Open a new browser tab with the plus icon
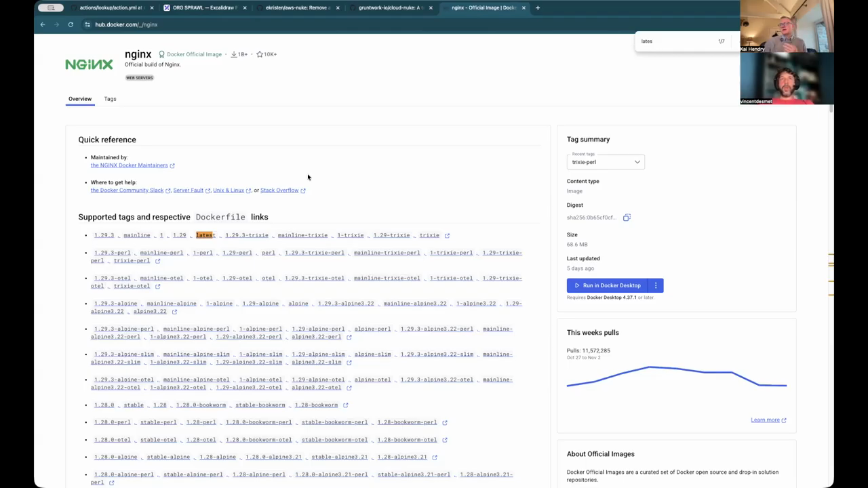868x488 pixels. pyautogui.click(x=538, y=8)
